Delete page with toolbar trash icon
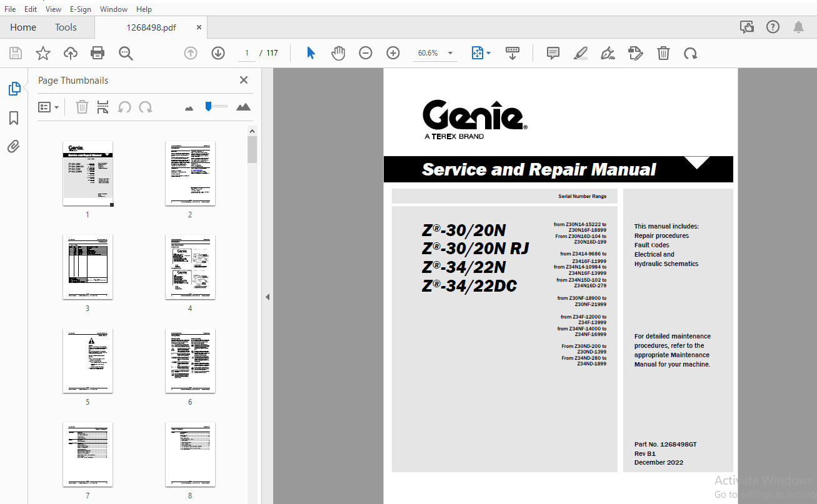The height and width of the screenshot is (504, 817). 663,53
